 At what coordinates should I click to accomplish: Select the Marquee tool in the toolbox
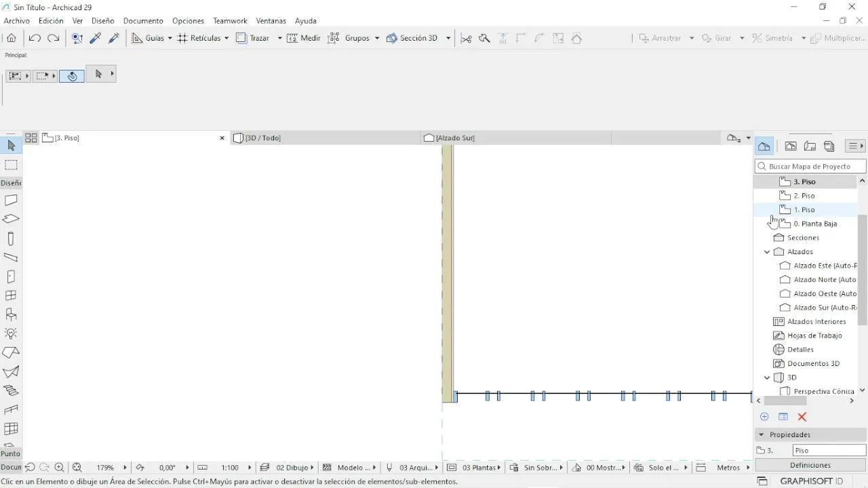point(11,165)
